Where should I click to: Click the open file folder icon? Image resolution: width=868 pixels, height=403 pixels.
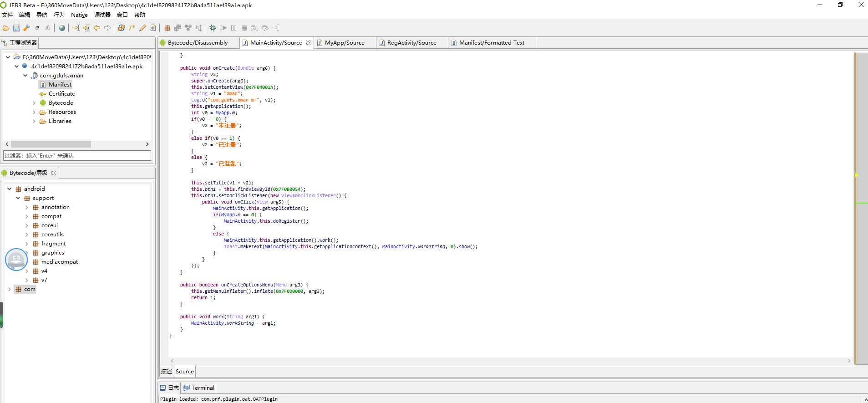coord(6,28)
